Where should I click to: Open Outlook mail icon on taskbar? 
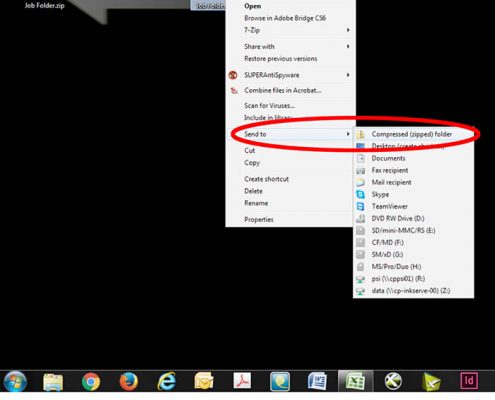[x=204, y=381]
